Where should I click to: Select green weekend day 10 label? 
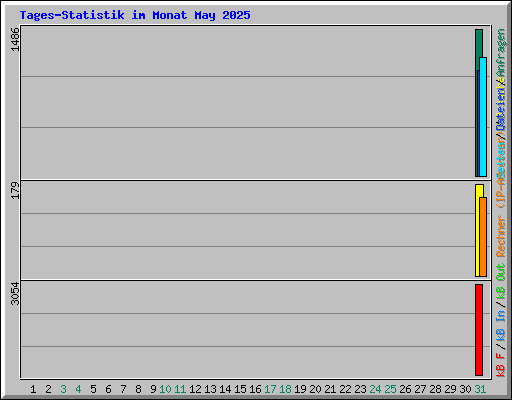coord(165,389)
